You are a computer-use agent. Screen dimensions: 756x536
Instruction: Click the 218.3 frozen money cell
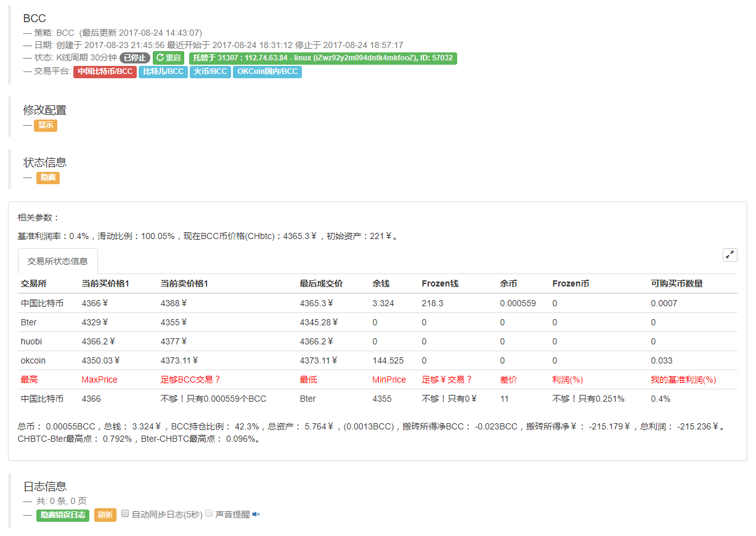tap(432, 303)
